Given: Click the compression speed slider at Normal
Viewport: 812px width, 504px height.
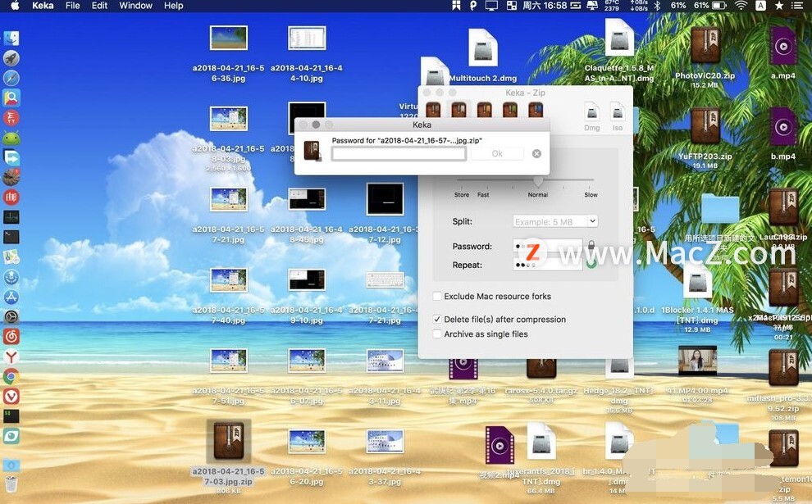Looking at the screenshot, I should (x=539, y=181).
